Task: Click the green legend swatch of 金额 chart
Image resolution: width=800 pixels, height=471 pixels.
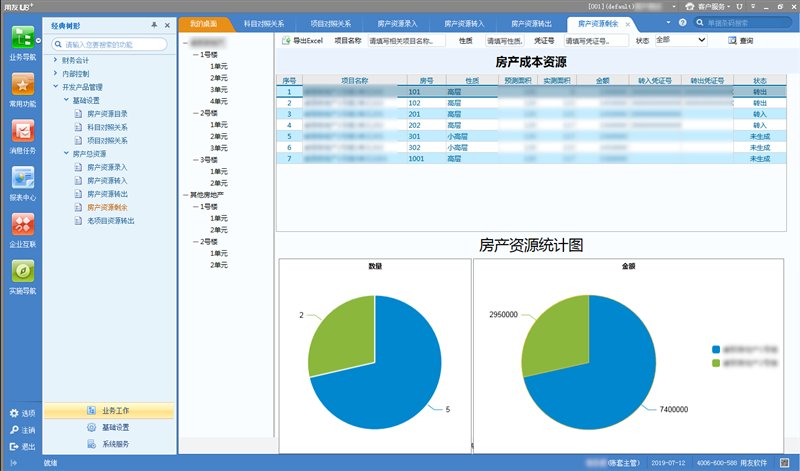Action: 716,363
